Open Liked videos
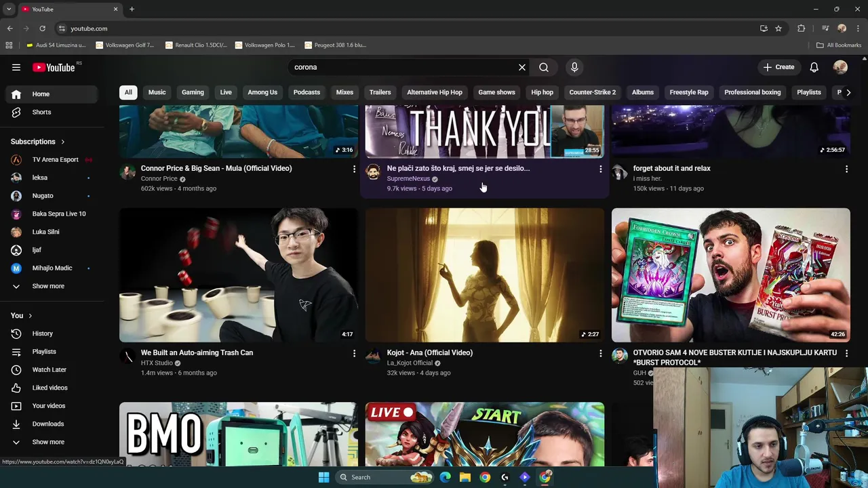 click(x=52, y=388)
